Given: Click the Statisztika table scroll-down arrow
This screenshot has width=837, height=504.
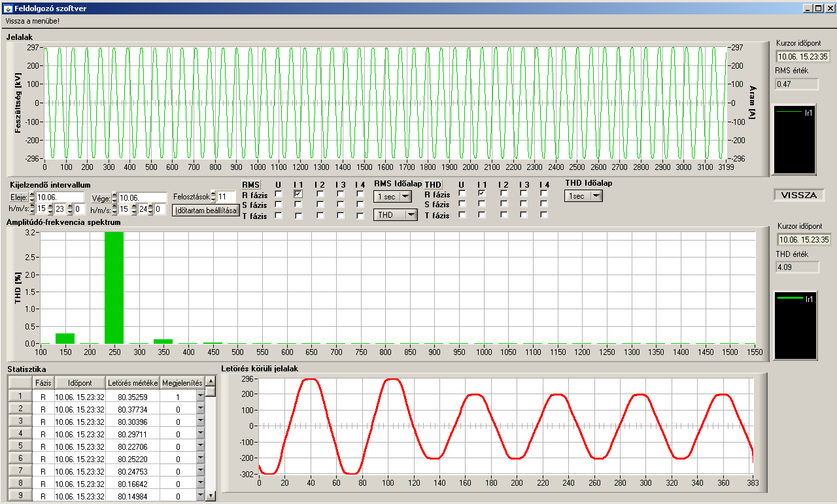Looking at the screenshot, I should pos(210,496).
